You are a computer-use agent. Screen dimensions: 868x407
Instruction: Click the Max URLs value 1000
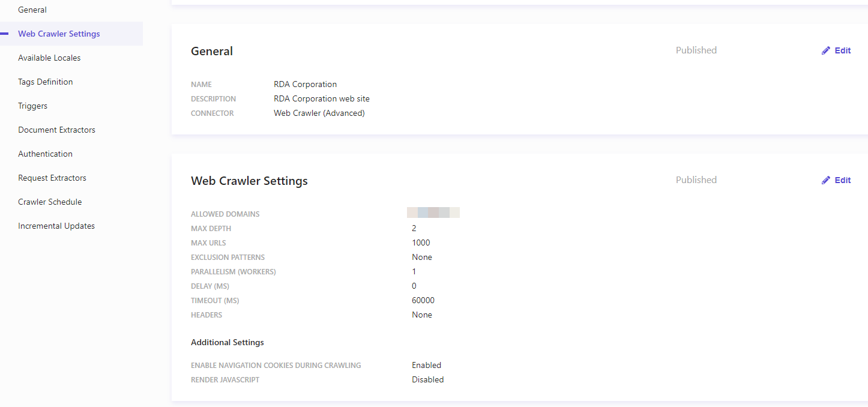[x=421, y=243]
